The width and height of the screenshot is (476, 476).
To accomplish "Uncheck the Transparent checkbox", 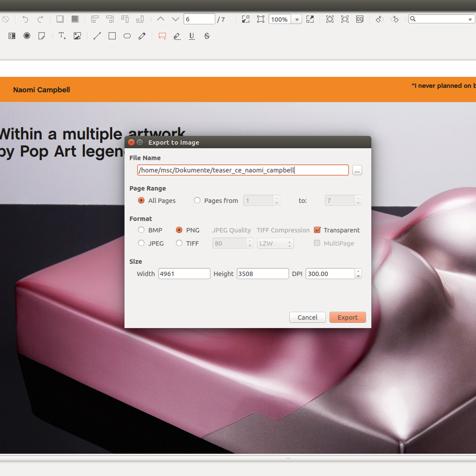I will (x=317, y=230).
